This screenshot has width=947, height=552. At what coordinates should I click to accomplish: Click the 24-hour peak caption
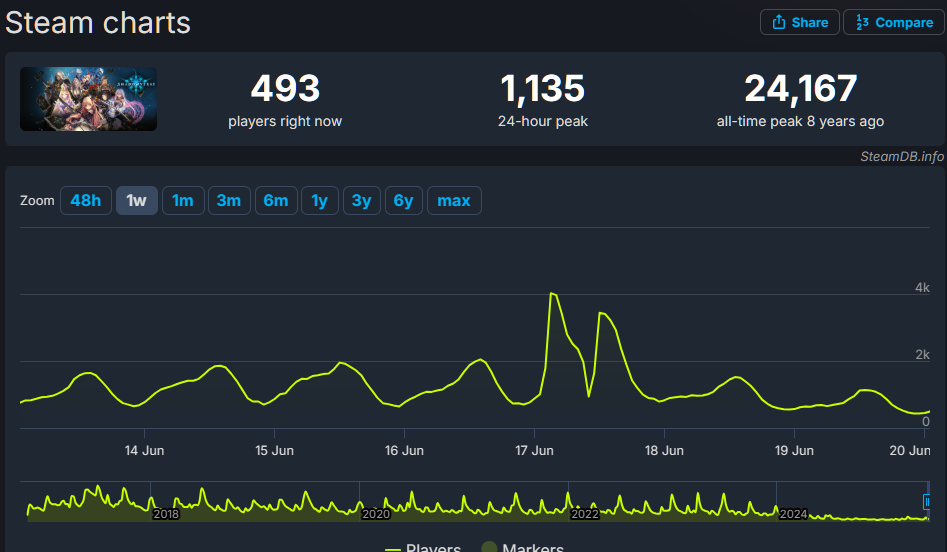tap(542, 121)
